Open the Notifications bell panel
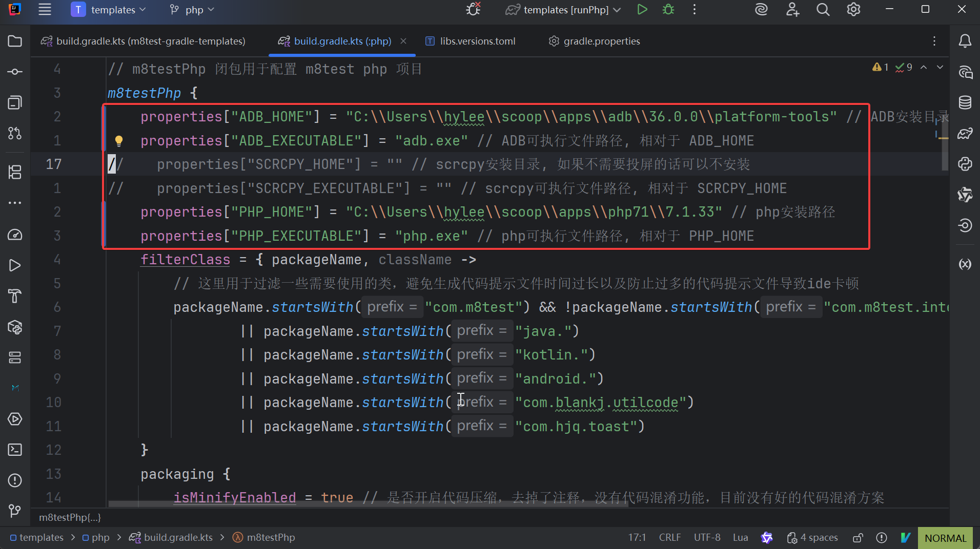 click(965, 41)
